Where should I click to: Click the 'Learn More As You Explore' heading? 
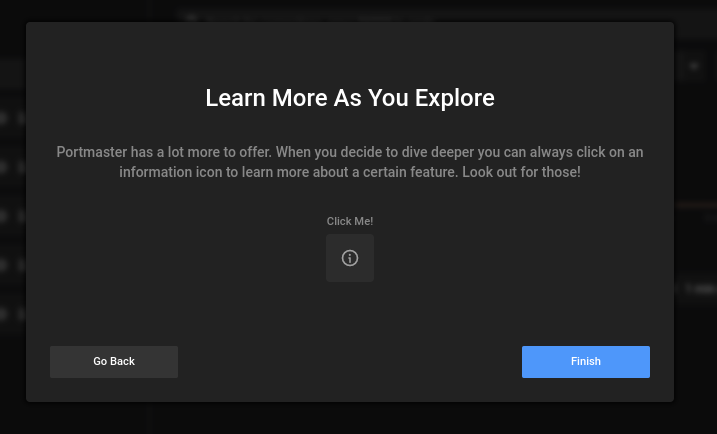click(350, 98)
